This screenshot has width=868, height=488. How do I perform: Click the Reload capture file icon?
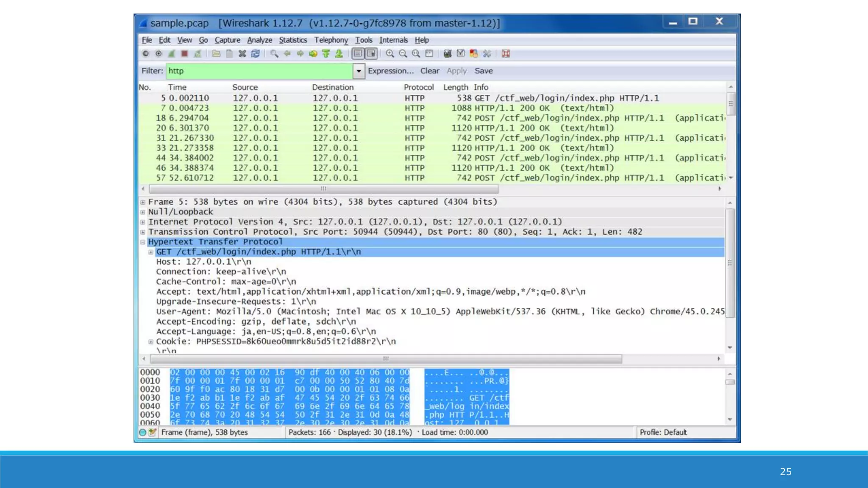255,54
